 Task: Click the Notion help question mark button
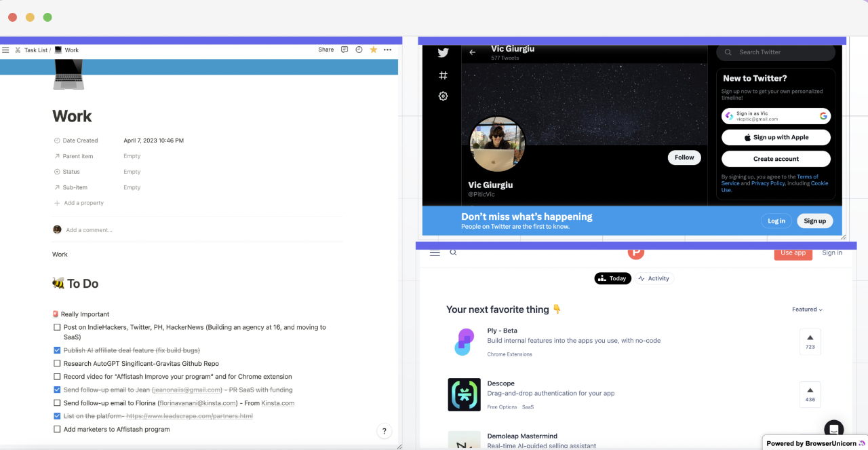pyautogui.click(x=384, y=431)
